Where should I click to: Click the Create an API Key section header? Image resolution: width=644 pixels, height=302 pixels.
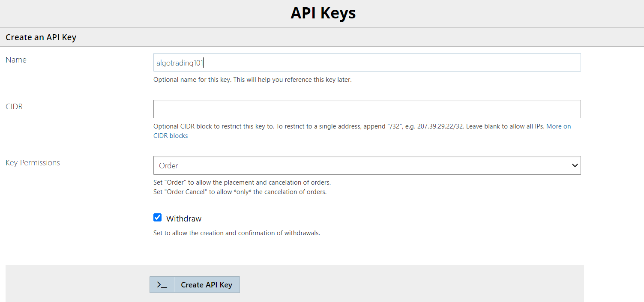41,37
